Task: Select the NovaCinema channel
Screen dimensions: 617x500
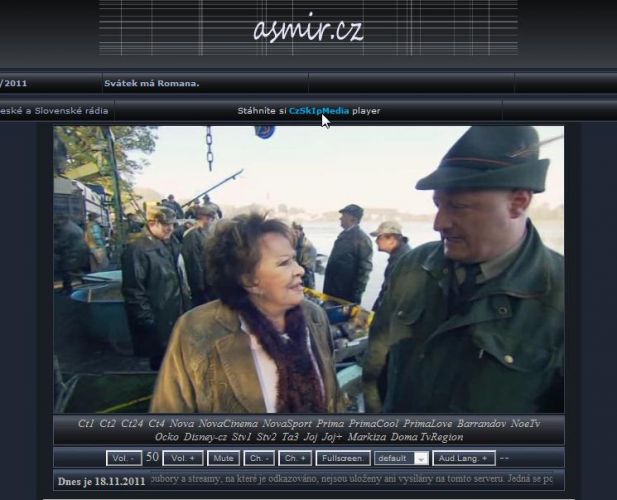Action: click(228, 424)
